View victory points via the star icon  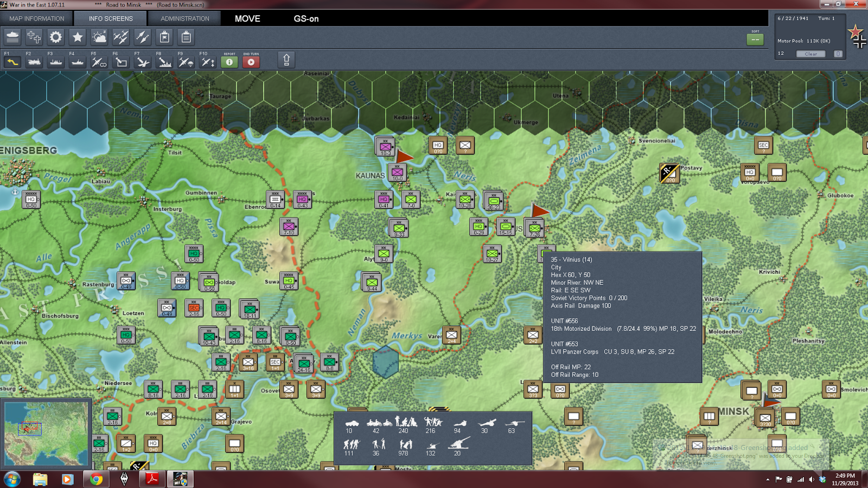click(x=78, y=37)
